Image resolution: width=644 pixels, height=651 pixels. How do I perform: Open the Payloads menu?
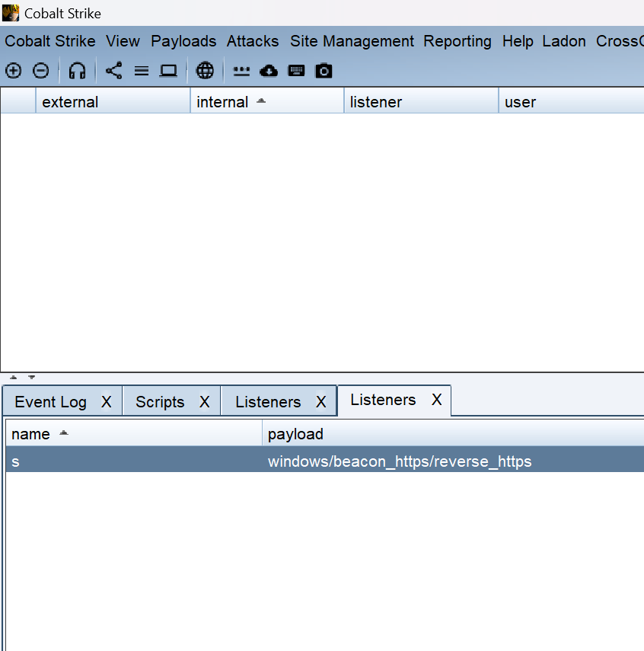183,41
